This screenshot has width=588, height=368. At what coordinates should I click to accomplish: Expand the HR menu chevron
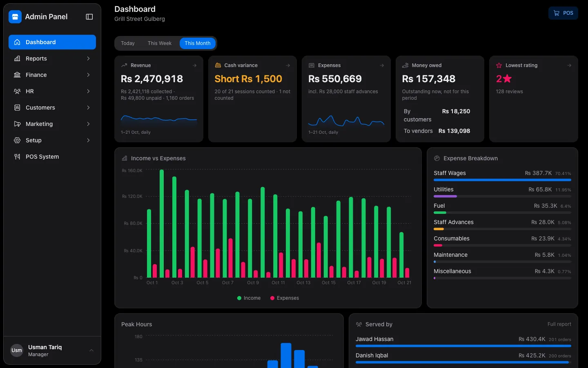point(88,91)
